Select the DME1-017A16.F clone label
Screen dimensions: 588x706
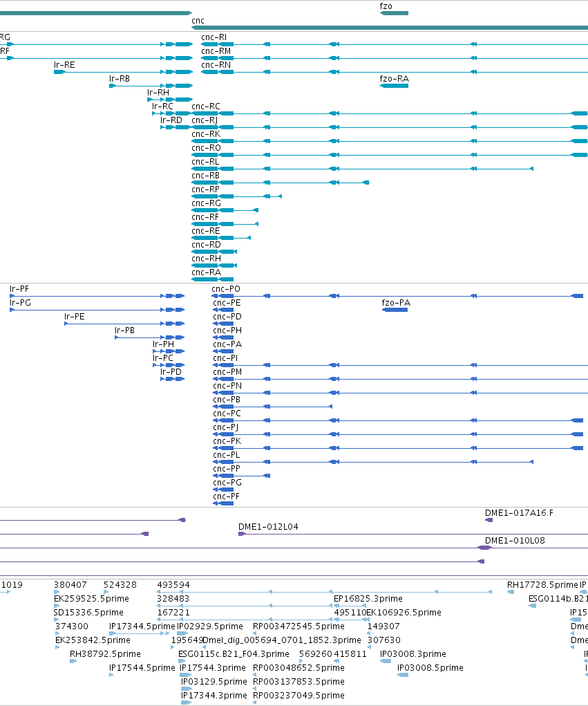(x=519, y=513)
